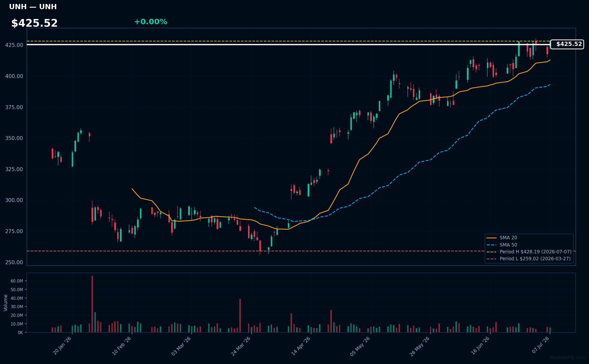Click the 50.0M volume axis label
The width and height of the screenshot is (589, 364).
pyautogui.click(x=17, y=290)
